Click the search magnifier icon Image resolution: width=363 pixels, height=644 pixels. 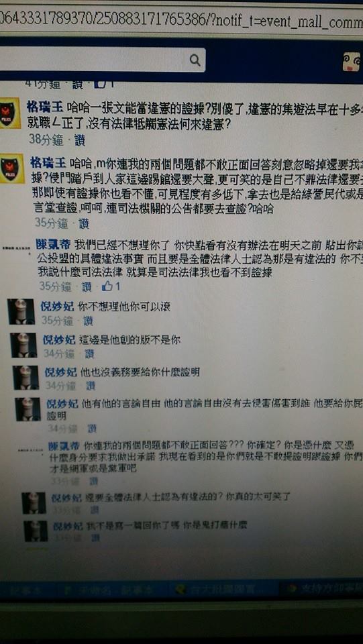tap(195, 60)
